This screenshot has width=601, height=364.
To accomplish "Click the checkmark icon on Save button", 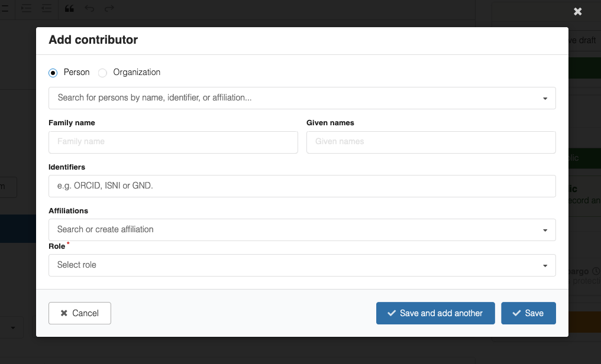I will 516,313.
